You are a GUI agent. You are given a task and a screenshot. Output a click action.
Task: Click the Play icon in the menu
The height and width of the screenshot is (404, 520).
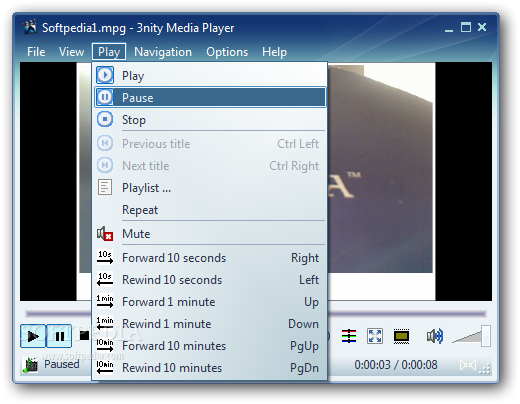(105, 75)
